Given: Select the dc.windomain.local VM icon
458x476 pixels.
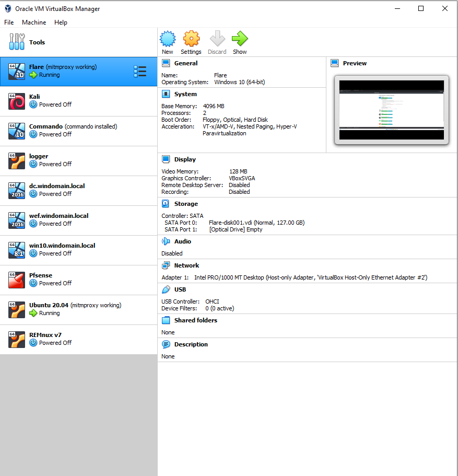Looking at the screenshot, I should pyautogui.click(x=17, y=190).
